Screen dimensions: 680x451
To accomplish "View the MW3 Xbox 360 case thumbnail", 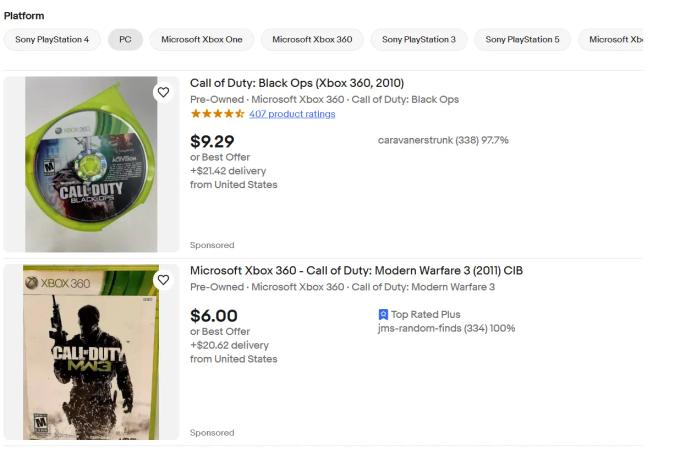I will click(x=92, y=353).
